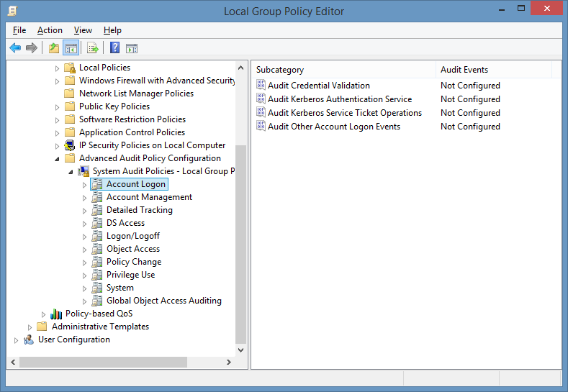Expand the Public Key Policies node
The image size is (568, 392).
[57, 107]
